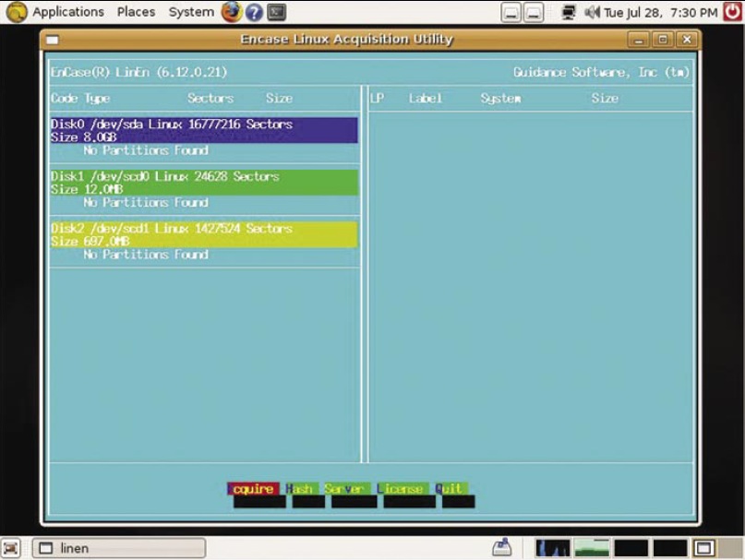The height and width of the screenshot is (560, 745).
Task: Choose the Server option
Action: (x=343, y=489)
